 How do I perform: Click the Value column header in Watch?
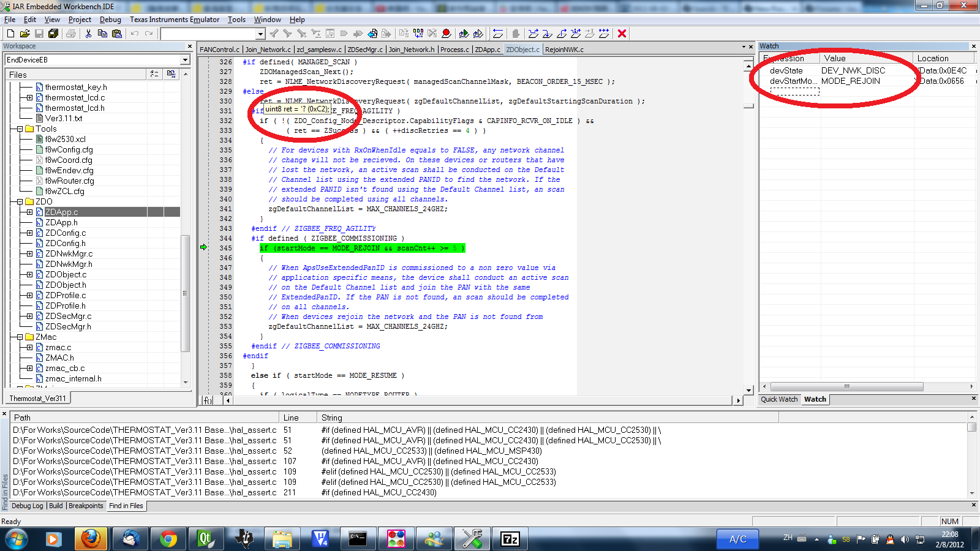867,59
